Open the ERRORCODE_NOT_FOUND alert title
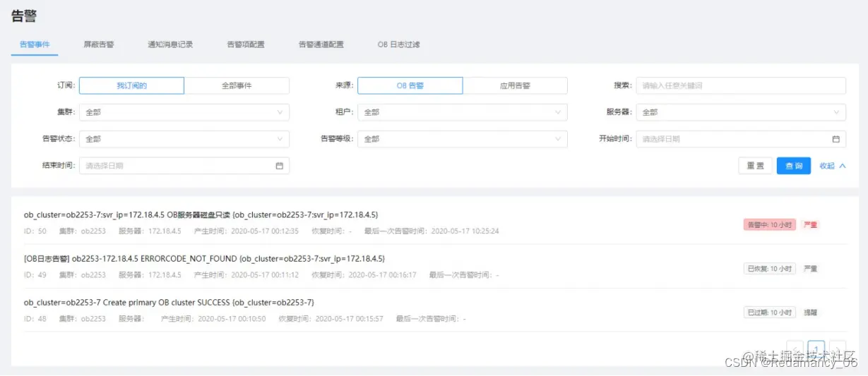The width and height of the screenshot is (868, 376). click(x=204, y=258)
